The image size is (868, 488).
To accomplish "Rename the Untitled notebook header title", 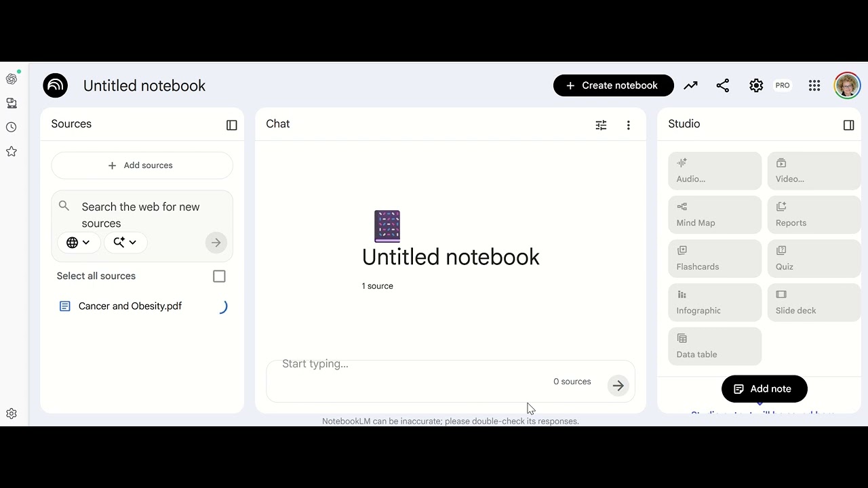I will [144, 85].
